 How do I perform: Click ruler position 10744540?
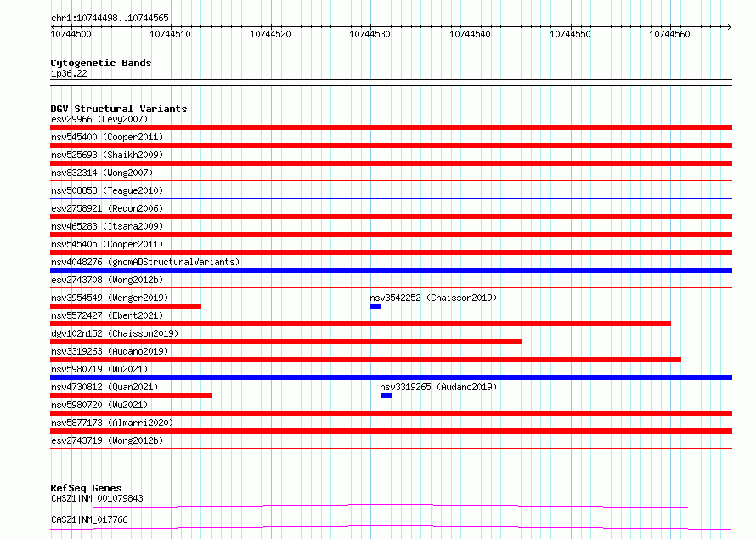click(x=470, y=34)
